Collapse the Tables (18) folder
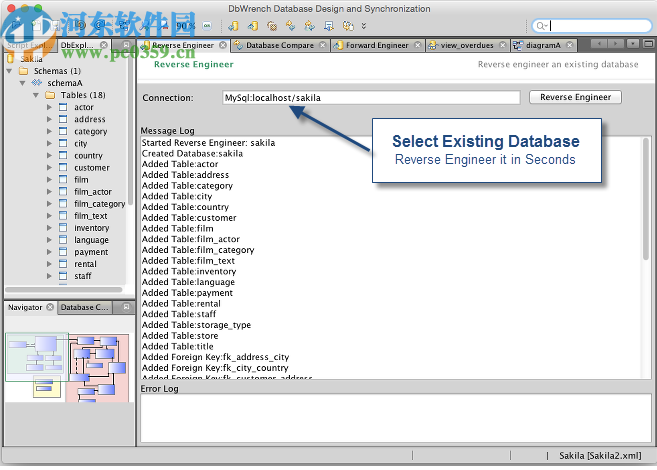 coord(36,95)
